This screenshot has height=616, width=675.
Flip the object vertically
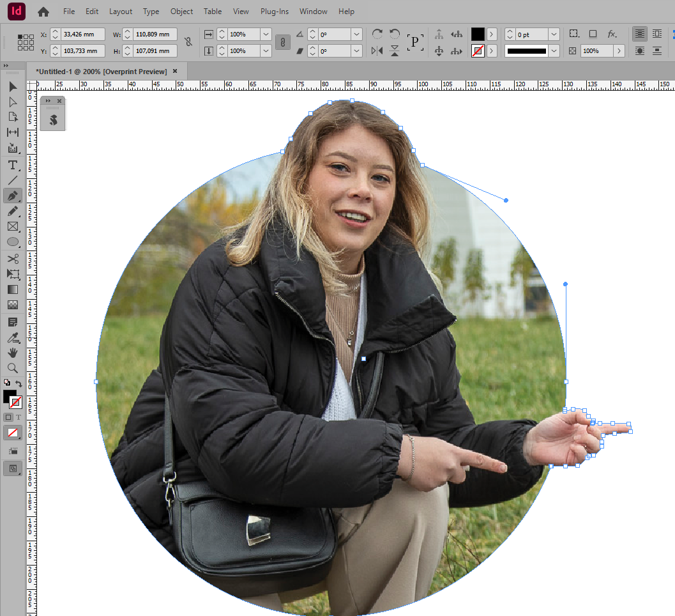tap(395, 51)
